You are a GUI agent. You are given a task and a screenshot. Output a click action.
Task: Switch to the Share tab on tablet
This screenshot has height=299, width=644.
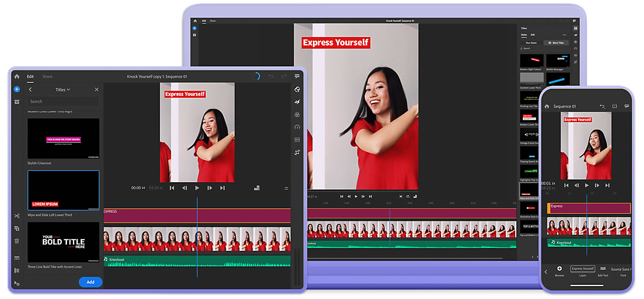[x=47, y=76]
